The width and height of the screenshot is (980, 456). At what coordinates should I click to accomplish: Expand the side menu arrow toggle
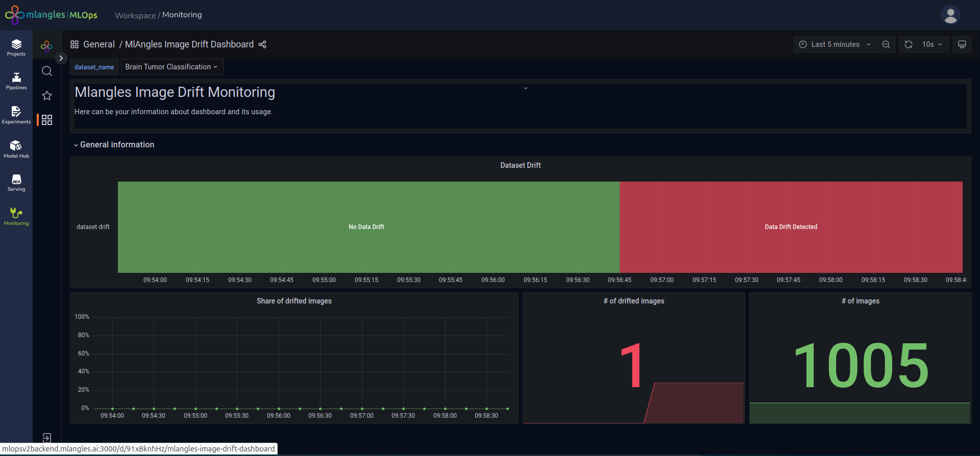pyautogui.click(x=61, y=58)
